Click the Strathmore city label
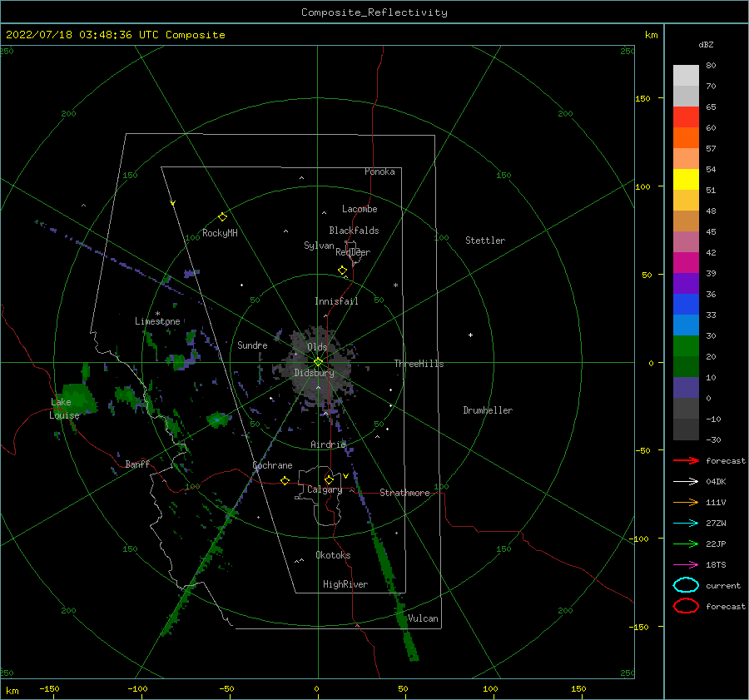Screen dimensions: 749x700 coord(404,493)
